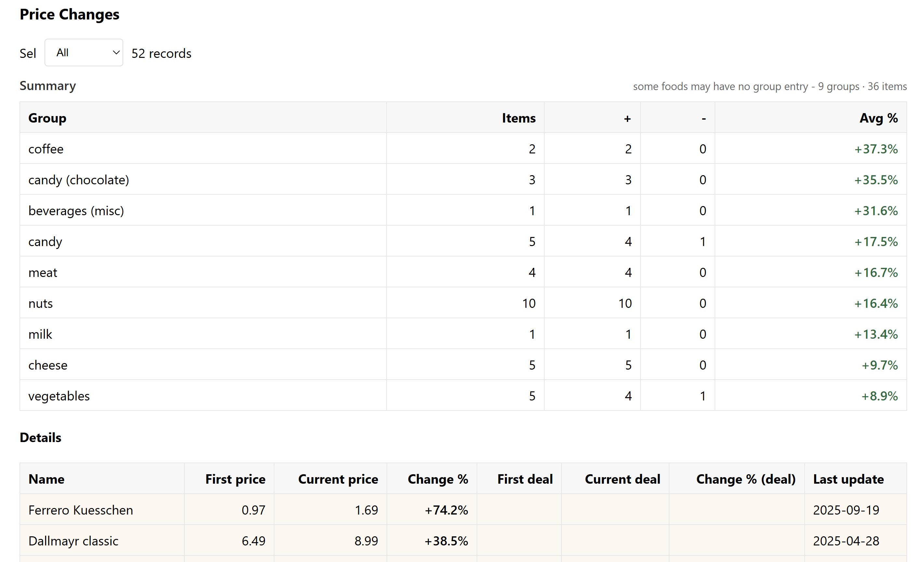Image resolution: width=924 pixels, height=562 pixels.
Task: Click the vegetables group name
Action: [x=59, y=396]
